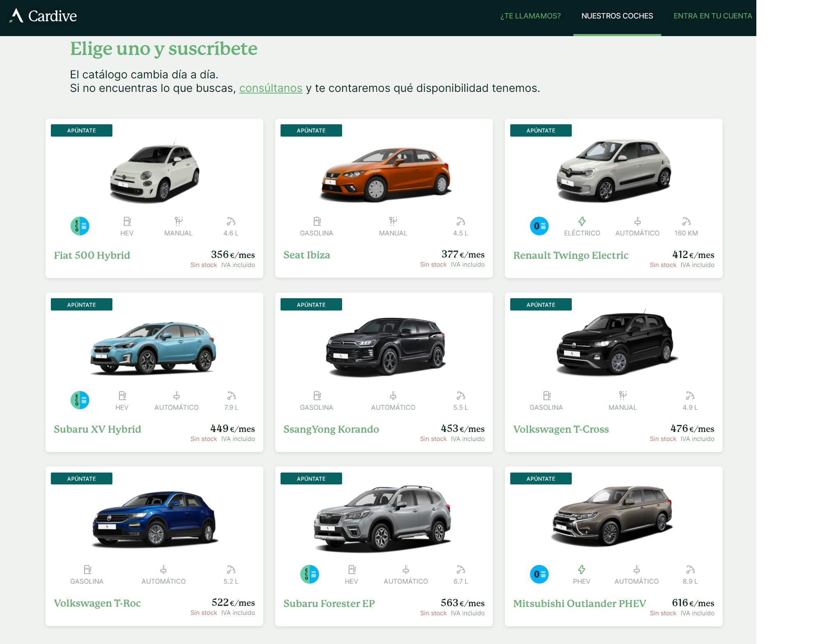840x644 pixels.
Task: Click the zero emissions badge on the Mitsubishi Outlander card
Action: tap(539, 574)
